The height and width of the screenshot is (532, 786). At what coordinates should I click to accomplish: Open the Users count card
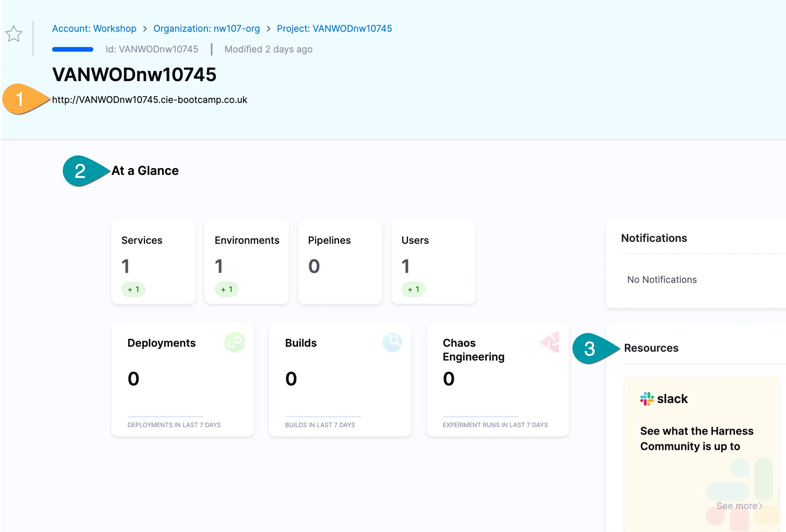click(x=433, y=262)
